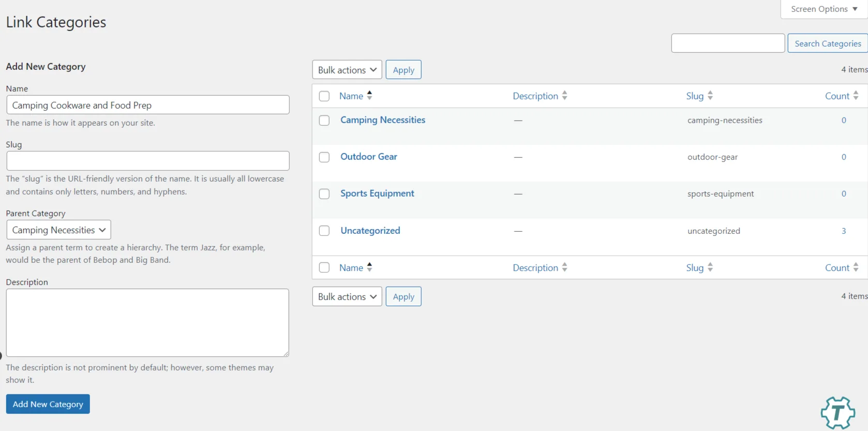This screenshot has width=868, height=431.
Task: Toggle the Sports Equipment row checkbox
Action: pos(324,194)
